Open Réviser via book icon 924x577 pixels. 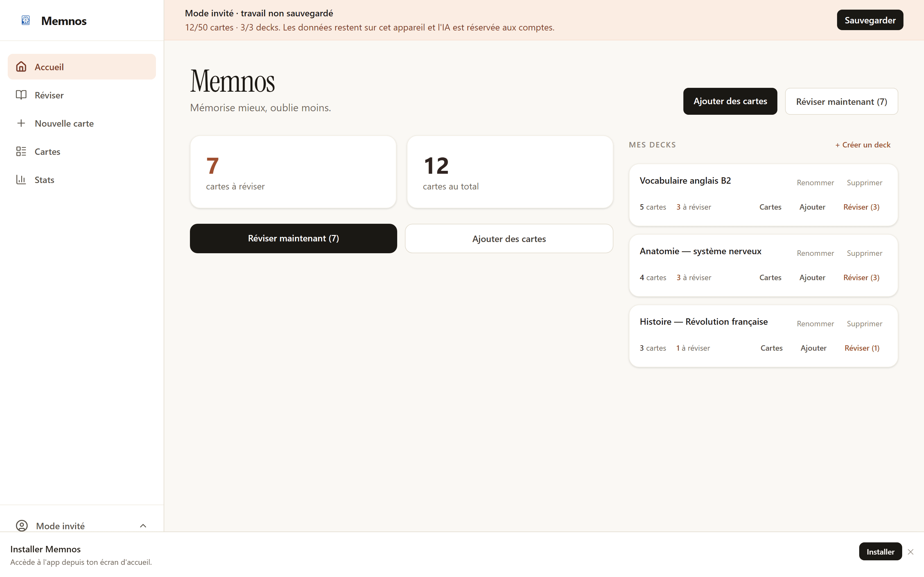(x=21, y=95)
